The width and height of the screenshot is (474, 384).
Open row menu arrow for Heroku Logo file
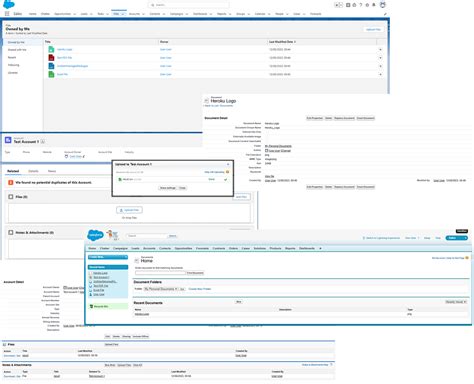(380, 50)
